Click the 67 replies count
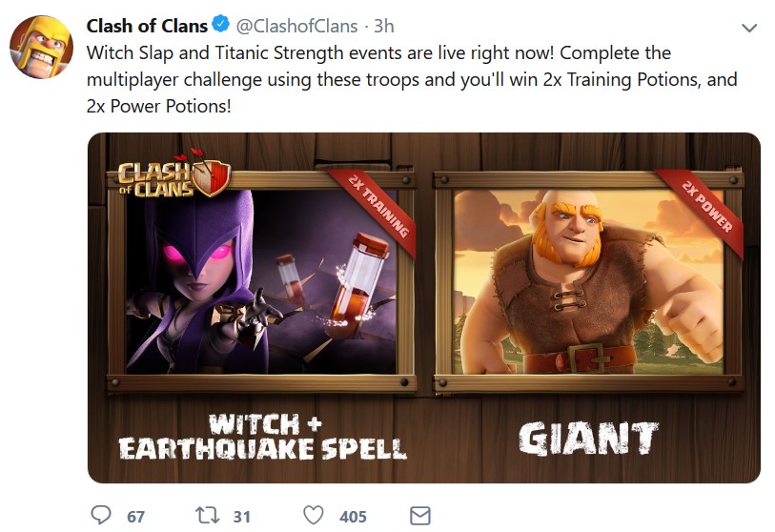 [136, 517]
